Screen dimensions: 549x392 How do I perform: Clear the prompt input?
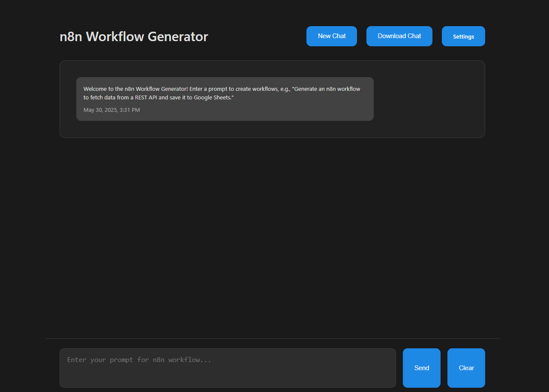click(466, 368)
